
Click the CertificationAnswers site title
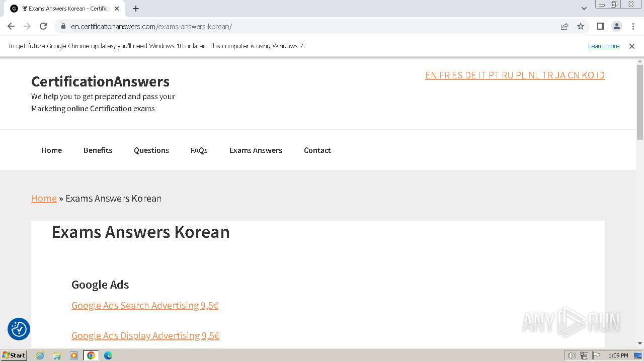100,81
